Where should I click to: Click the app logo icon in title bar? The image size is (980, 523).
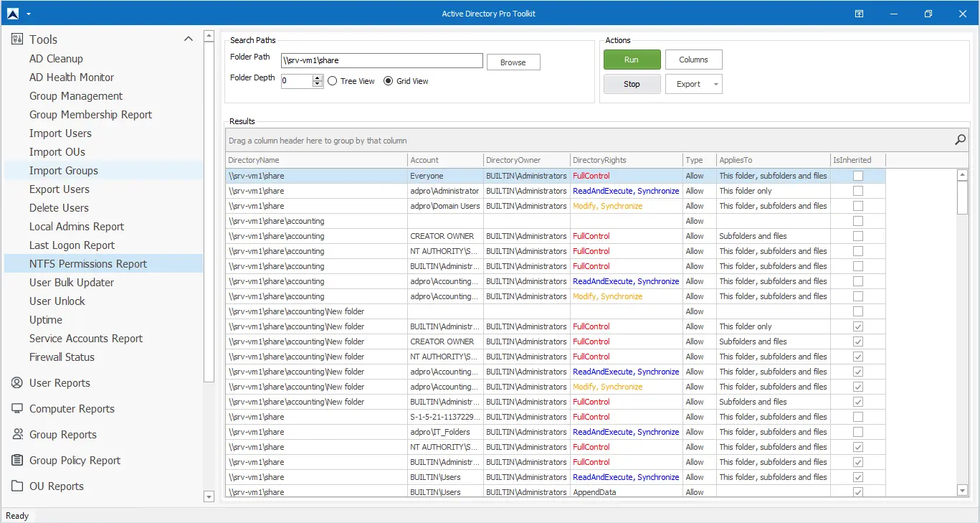pos(13,14)
